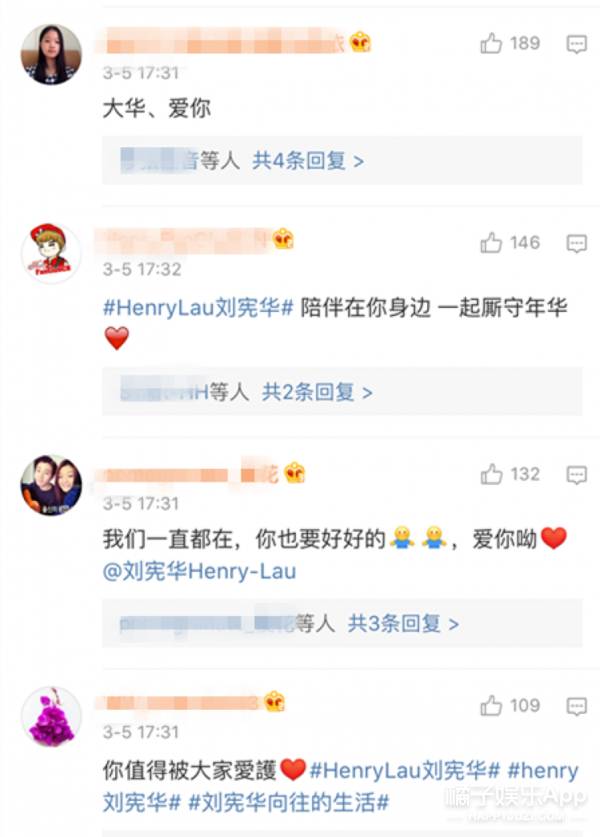
Task: Open the #HenryLau刘宪华# hashtag in last comment
Action: tap(405, 770)
